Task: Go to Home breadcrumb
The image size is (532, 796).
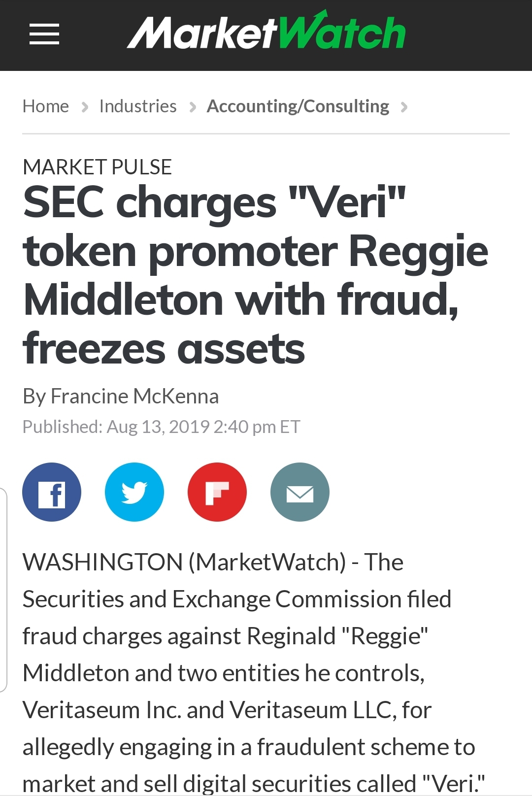Action: (46, 106)
